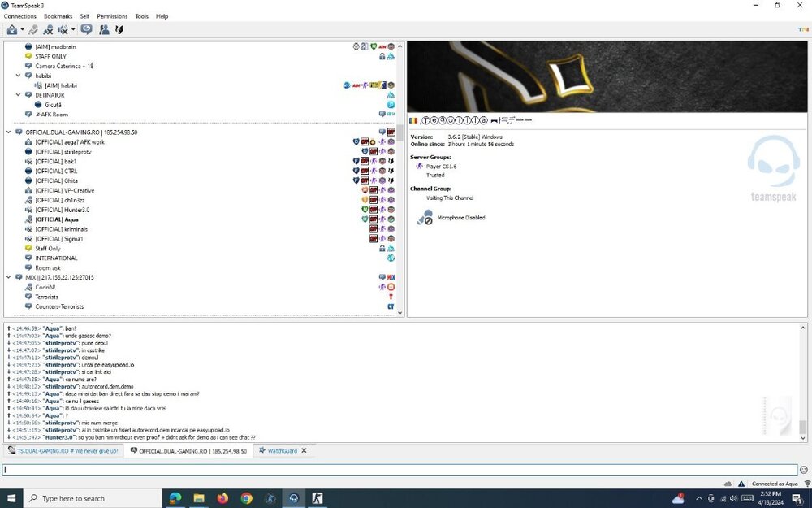812x508 pixels.
Task: Click the emoji smiley button beside chat input
Action: (804, 470)
